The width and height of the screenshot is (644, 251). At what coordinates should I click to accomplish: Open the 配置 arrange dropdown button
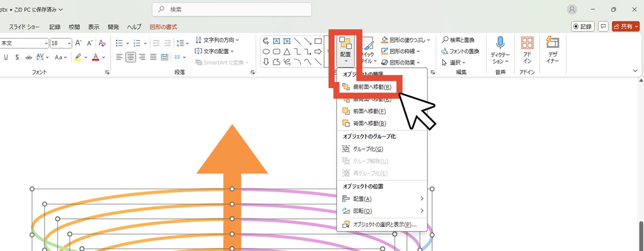tap(346, 50)
